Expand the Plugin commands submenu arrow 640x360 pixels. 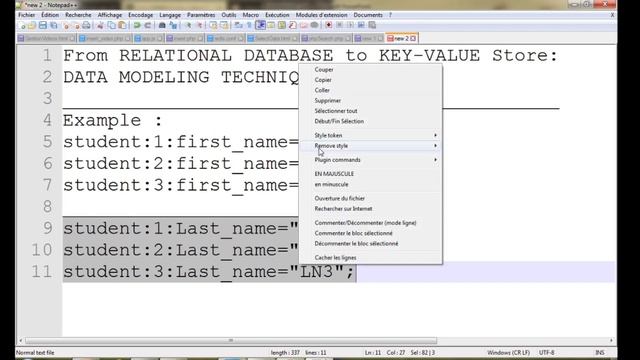(x=436, y=160)
